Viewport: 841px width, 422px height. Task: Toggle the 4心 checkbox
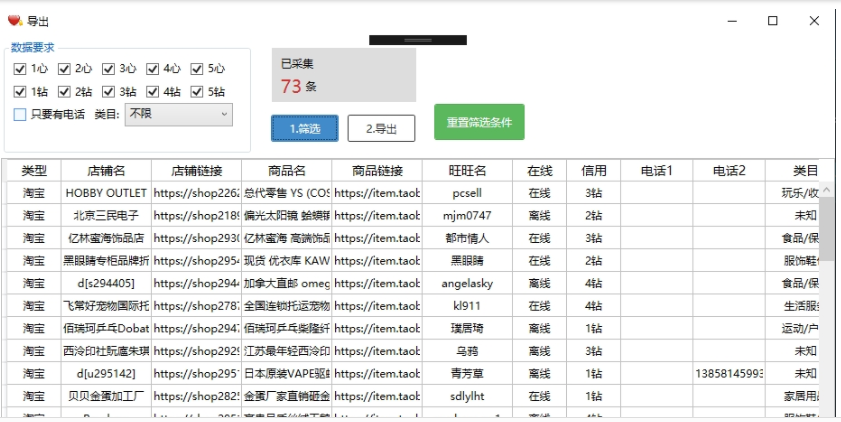[153, 69]
